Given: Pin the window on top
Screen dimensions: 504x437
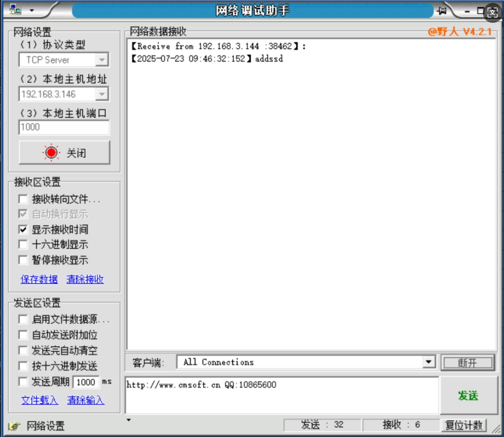Looking at the screenshot, I should coord(442,11).
